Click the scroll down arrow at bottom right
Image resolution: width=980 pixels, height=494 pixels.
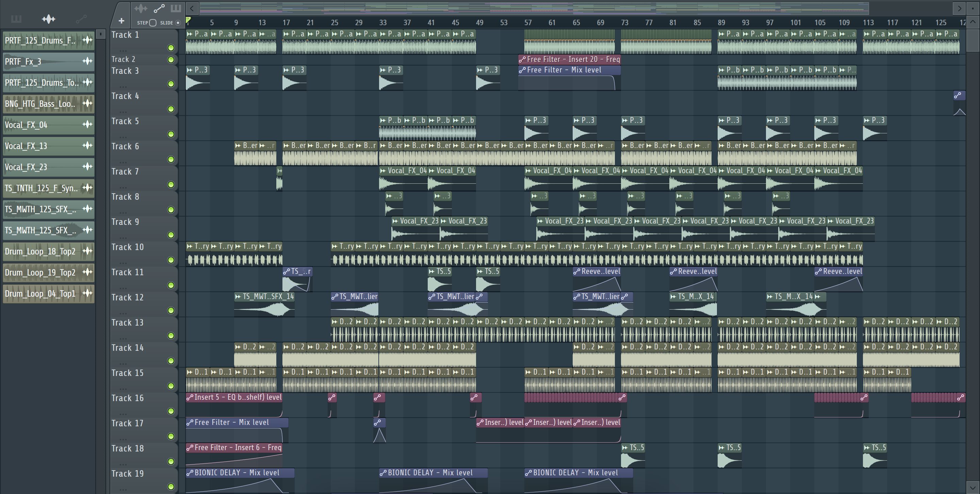973,487
